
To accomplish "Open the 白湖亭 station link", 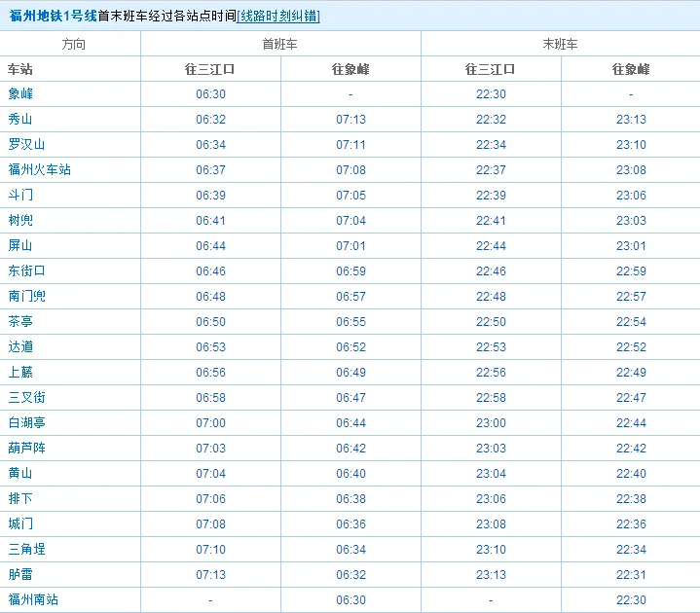I will 26,423.
